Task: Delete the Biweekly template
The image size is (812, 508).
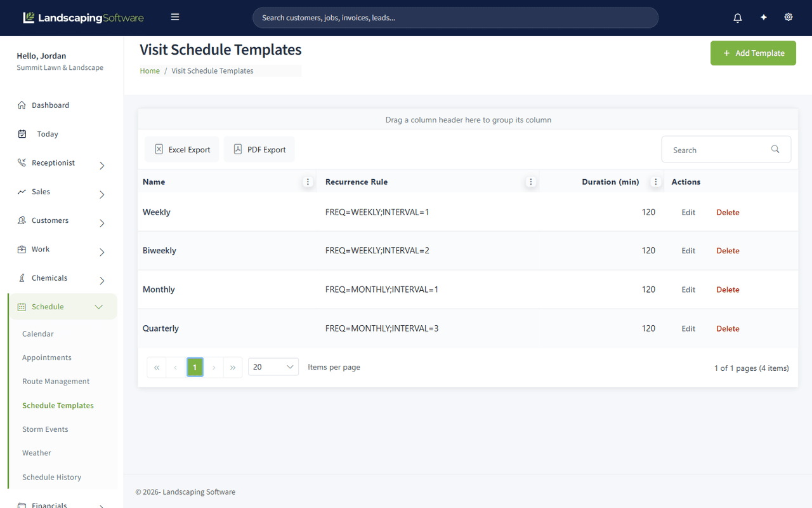Action: (x=728, y=251)
